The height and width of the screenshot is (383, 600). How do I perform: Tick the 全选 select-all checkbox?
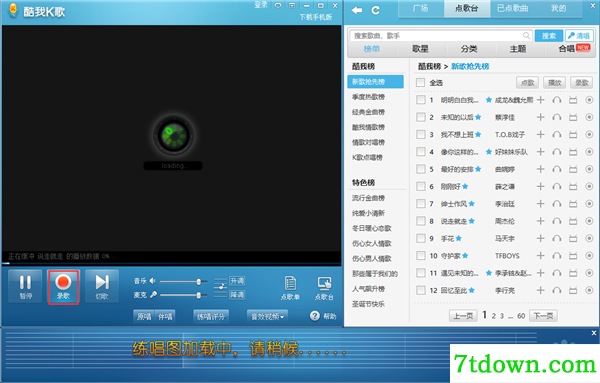[x=421, y=82]
